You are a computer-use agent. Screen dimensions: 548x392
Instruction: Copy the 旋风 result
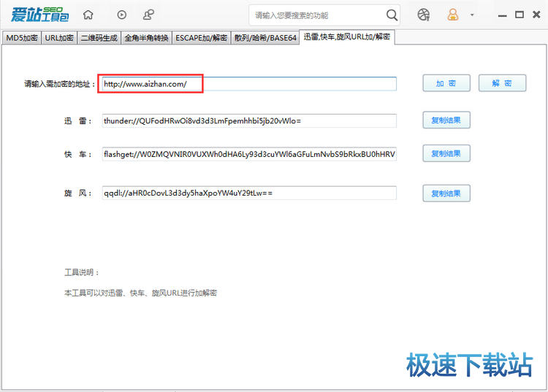coord(446,193)
